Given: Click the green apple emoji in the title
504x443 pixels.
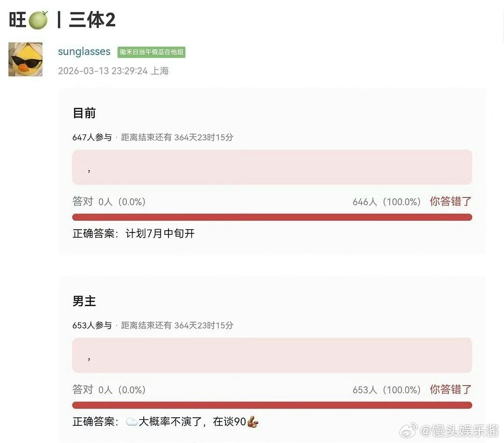Looking at the screenshot, I should (36, 19).
